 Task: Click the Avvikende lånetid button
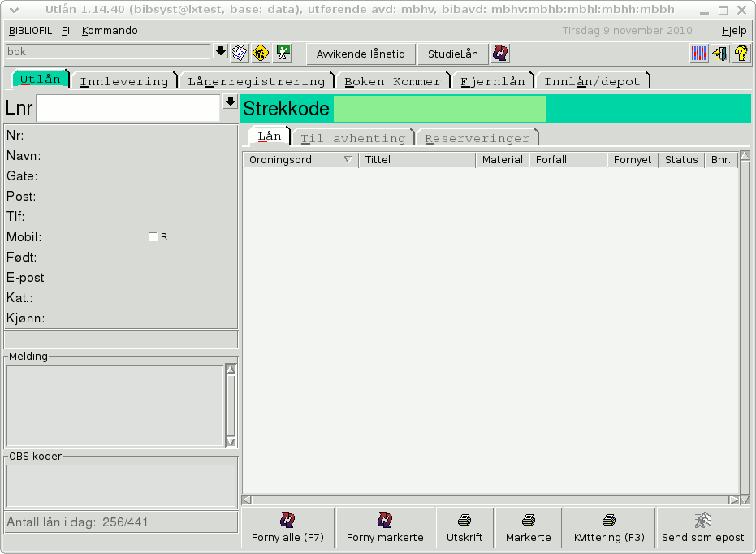click(x=361, y=54)
